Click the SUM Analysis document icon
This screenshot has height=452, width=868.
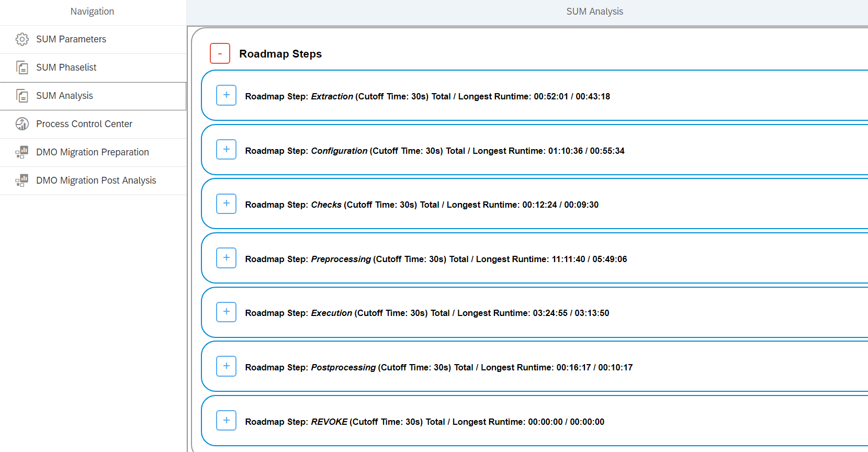[x=22, y=96]
